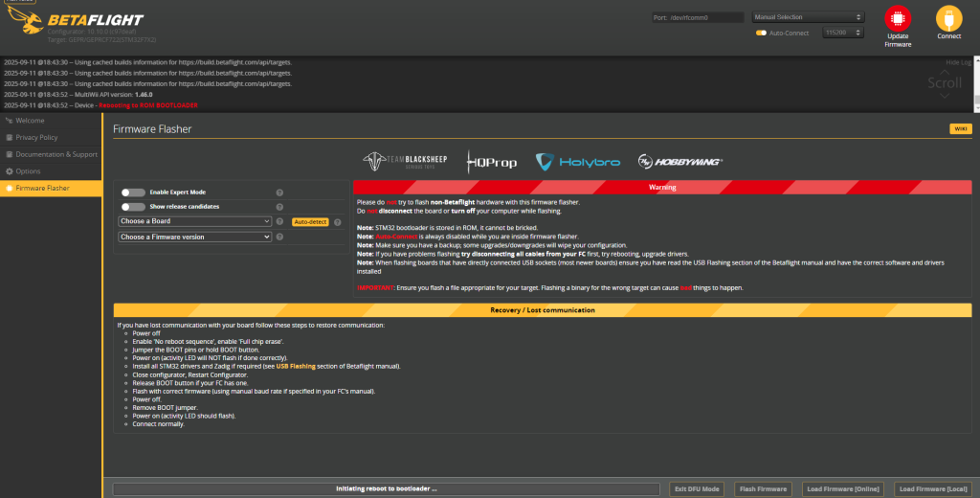Open the 115200 baud rate dropdown
This screenshot has height=498, width=980.
click(x=842, y=33)
